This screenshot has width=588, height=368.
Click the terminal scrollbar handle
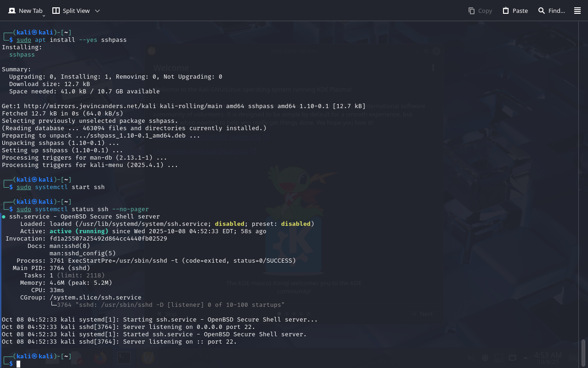(x=583, y=353)
